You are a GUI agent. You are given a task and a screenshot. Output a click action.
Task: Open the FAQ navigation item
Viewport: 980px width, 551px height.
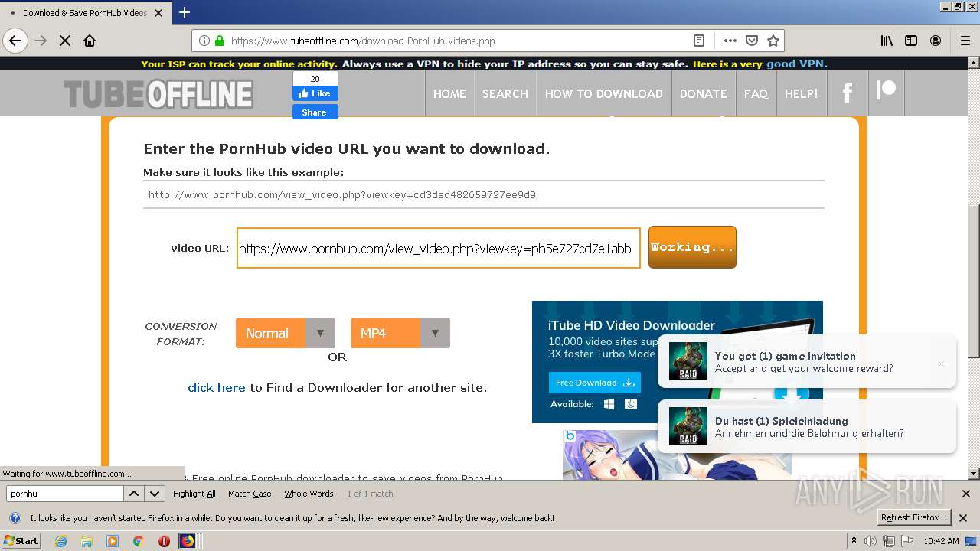pos(756,93)
